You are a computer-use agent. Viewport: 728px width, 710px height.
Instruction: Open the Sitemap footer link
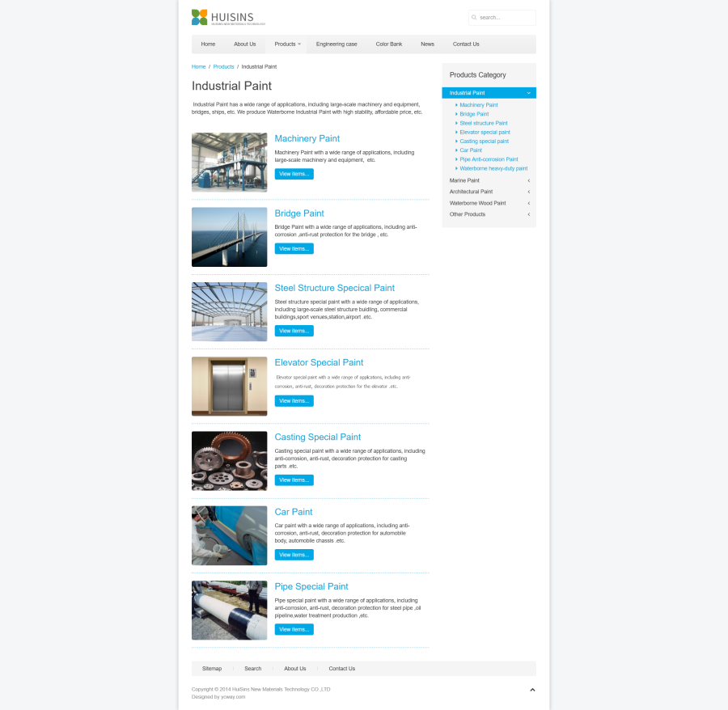click(x=212, y=669)
